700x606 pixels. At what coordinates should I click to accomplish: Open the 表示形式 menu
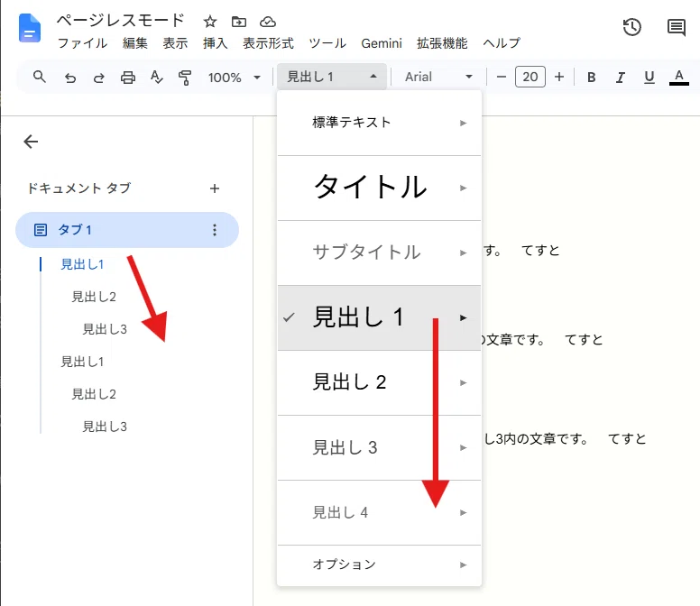(268, 43)
